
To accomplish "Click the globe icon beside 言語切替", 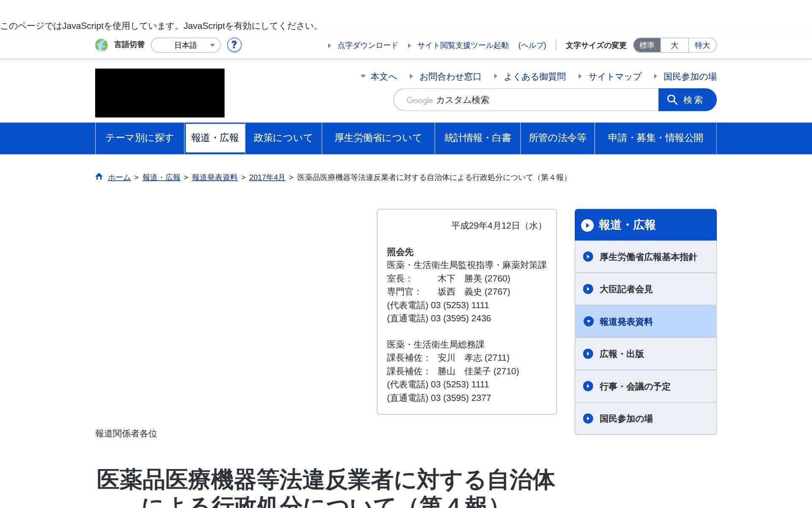I will (x=101, y=45).
